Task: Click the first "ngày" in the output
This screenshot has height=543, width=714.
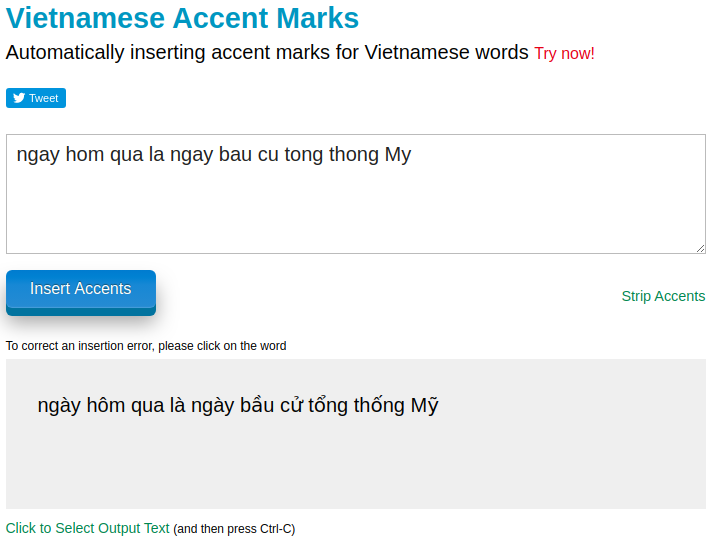Action: 59,405
